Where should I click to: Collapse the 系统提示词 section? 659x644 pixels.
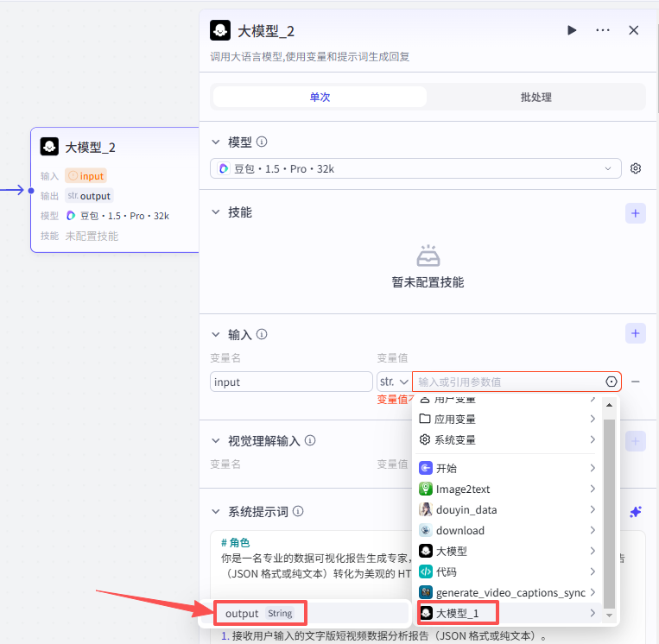click(216, 512)
